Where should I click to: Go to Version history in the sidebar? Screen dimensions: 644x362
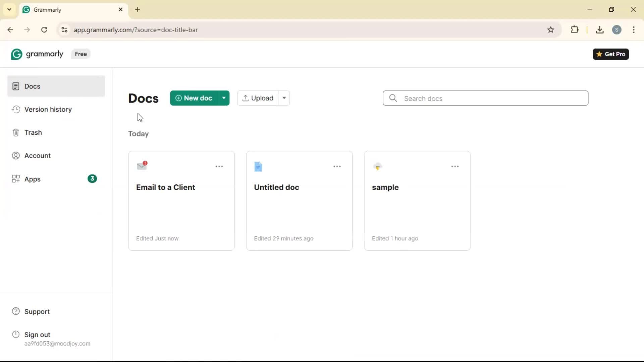[x=48, y=109]
